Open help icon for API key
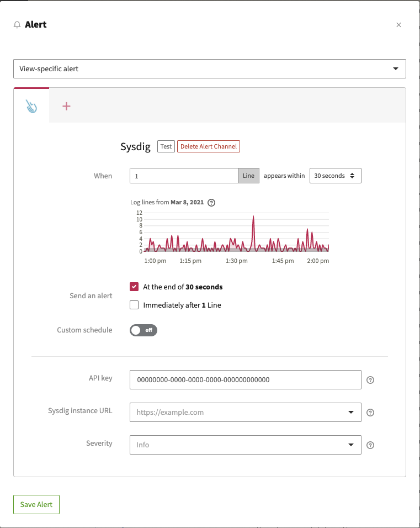This screenshot has height=528, width=420. tap(370, 380)
